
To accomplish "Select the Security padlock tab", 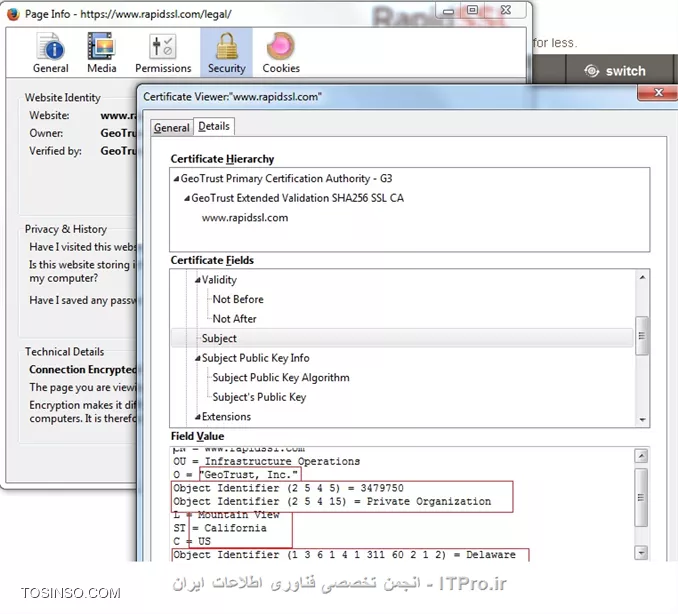I will pos(226,53).
